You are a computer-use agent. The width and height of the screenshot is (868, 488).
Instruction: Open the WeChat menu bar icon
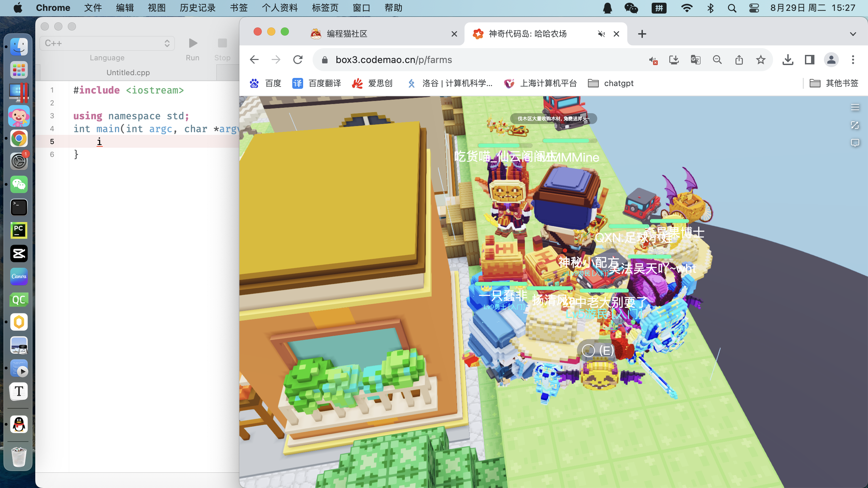(x=631, y=8)
